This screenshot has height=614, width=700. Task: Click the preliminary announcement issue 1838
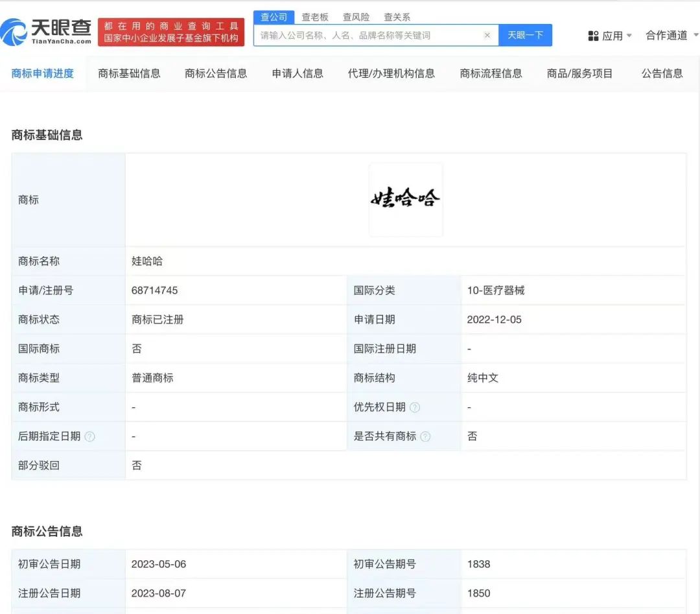478,565
